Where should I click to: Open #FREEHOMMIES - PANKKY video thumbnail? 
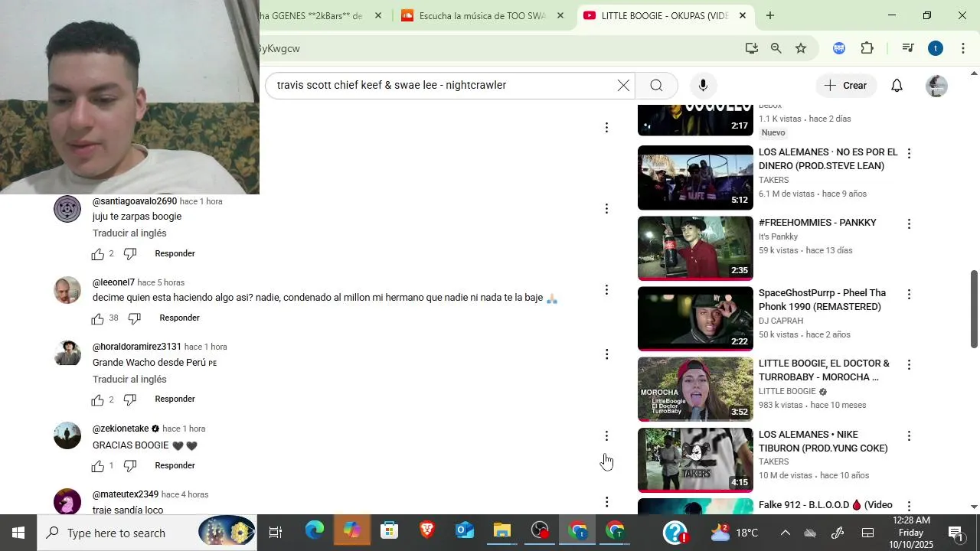click(x=695, y=248)
